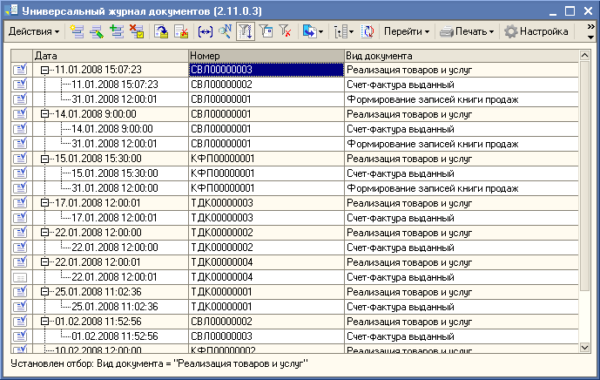
Task: Sort by the Номер column header
Action: [x=266, y=56]
